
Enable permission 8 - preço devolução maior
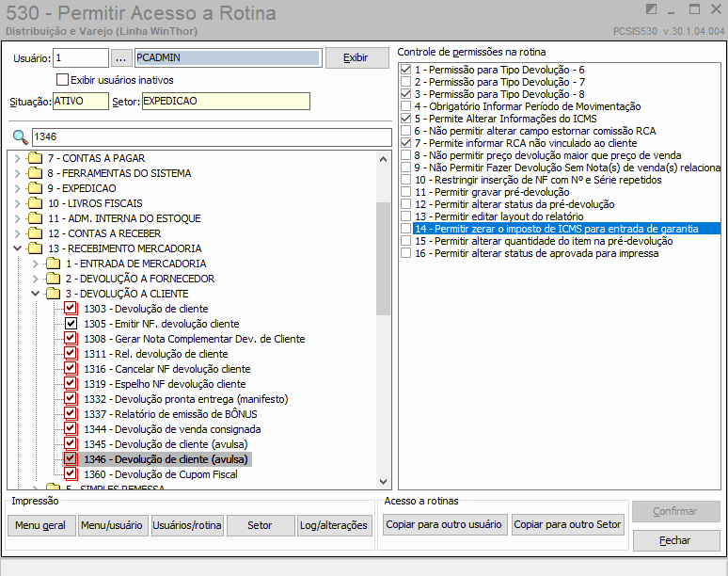[405, 155]
